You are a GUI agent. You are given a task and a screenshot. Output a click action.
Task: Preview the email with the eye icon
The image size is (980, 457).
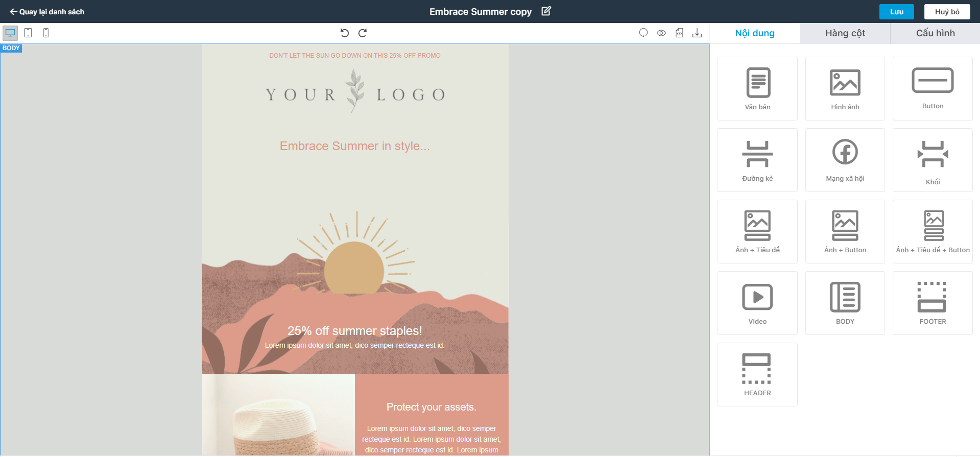661,33
